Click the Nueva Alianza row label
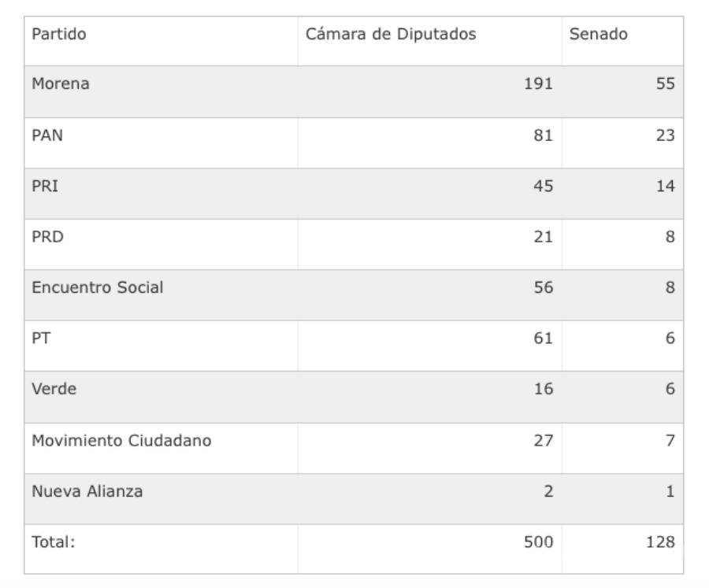The height and width of the screenshot is (588, 709). point(87,491)
